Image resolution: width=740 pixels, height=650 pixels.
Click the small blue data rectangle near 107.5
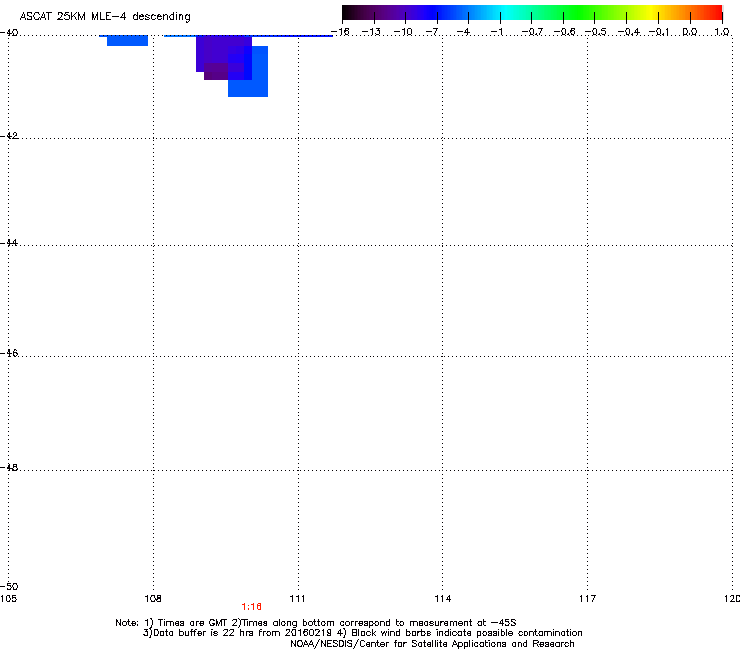pyautogui.click(x=127, y=41)
